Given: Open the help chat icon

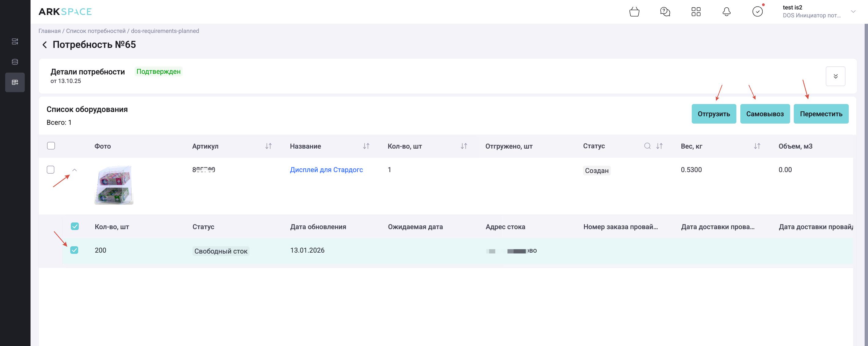Looking at the screenshot, I should pos(665,12).
